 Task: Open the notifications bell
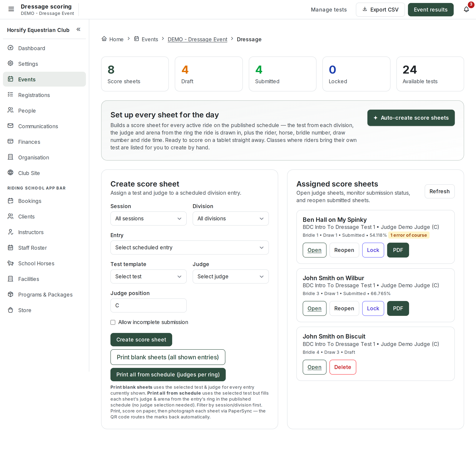tap(466, 9)
